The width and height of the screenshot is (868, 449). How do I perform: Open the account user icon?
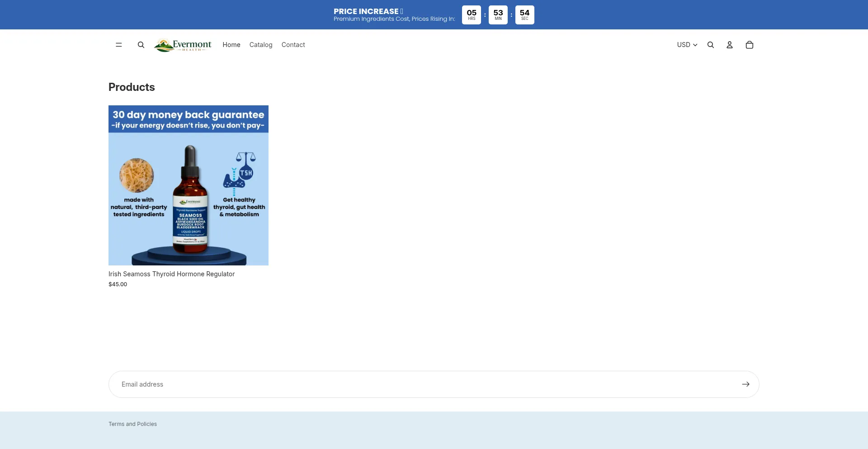(x=729, y=45)
